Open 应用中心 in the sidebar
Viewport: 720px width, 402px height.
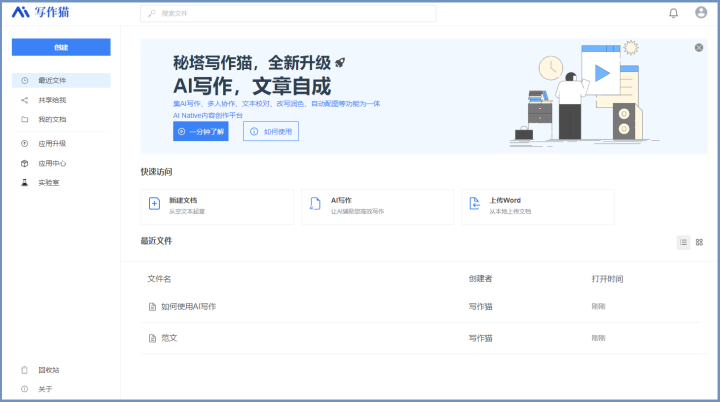(x=61, y=164)
